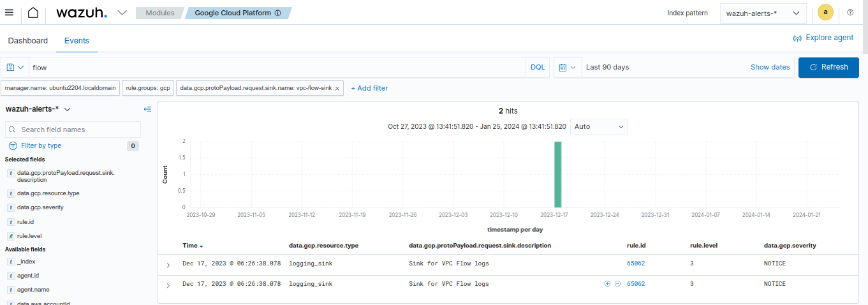Image resolution: width=868 pixels, height=305 pixels.
Task: Click Explore agent
Action: (823, 38)
